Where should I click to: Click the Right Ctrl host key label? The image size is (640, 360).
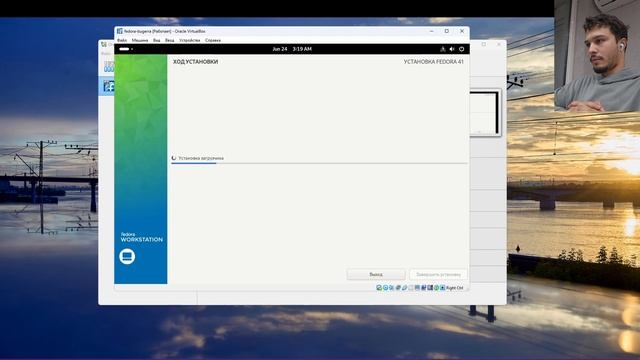pos(455,288)
